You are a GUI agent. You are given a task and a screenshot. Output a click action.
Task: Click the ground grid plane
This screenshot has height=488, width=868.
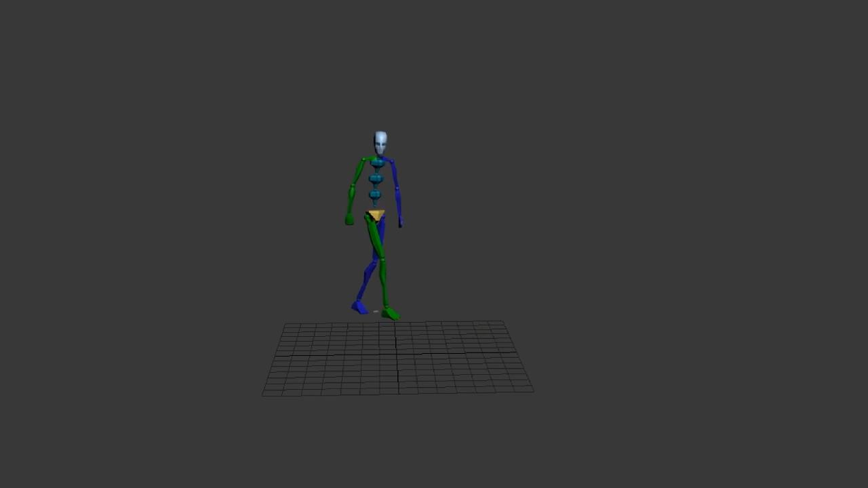click(x=397, y=358)
